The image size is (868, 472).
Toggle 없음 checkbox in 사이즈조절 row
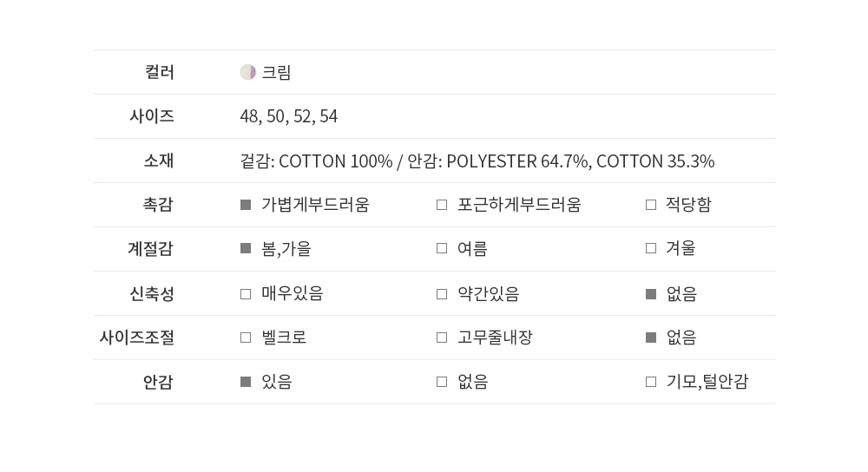651,338
